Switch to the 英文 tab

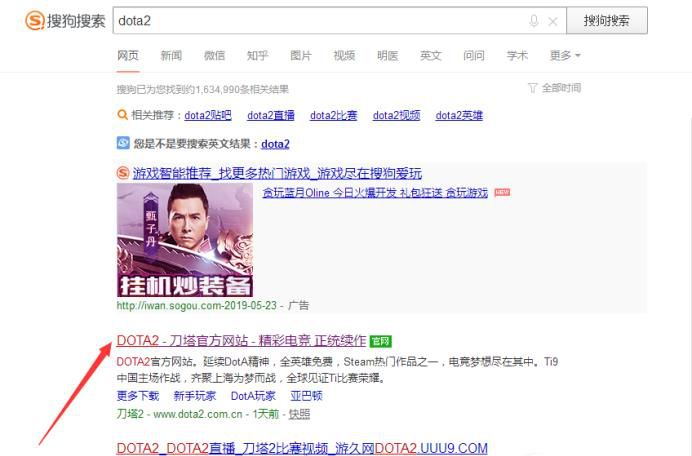point(431,56)
